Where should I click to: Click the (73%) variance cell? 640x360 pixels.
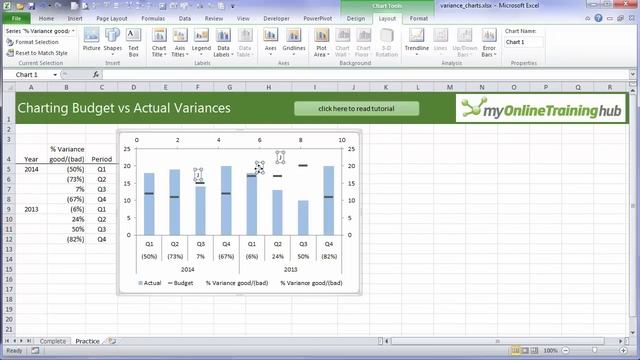[67, 179]
